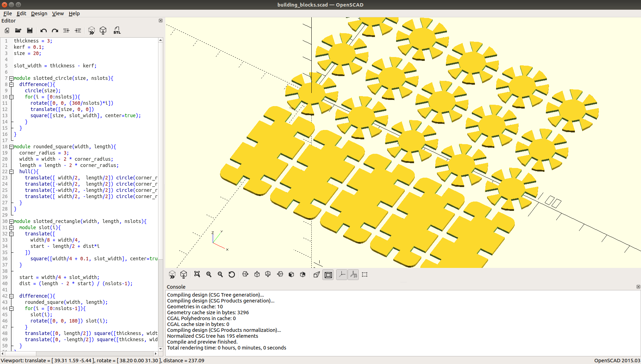Viewport: 641px width, 364px height.
Task: Open the File menu
Action: coord(8,13)
